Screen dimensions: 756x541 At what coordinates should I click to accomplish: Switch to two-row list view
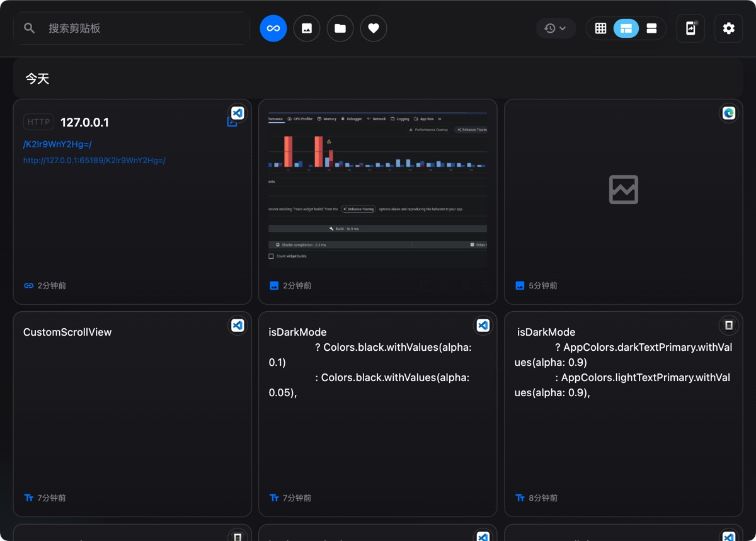651,28
